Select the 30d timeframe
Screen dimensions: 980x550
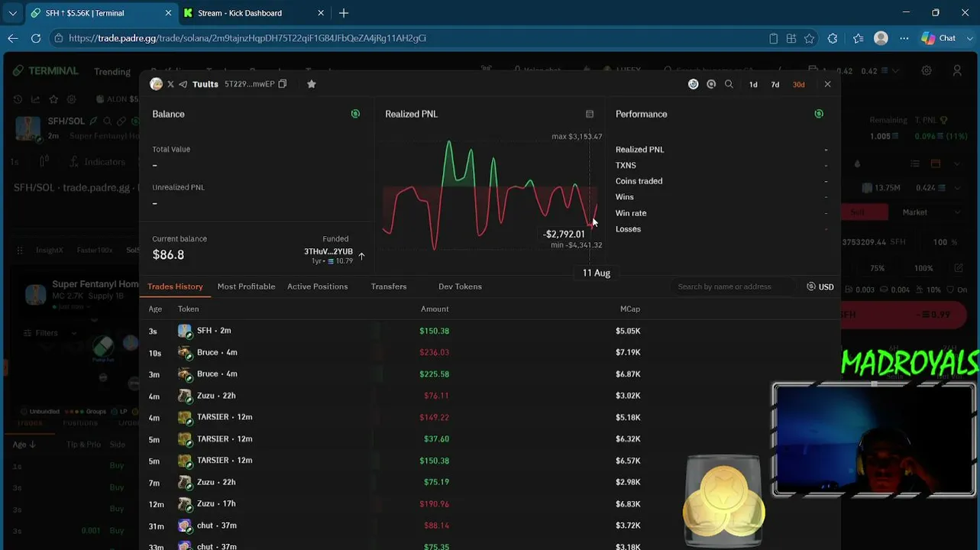[x=798, y=85]
